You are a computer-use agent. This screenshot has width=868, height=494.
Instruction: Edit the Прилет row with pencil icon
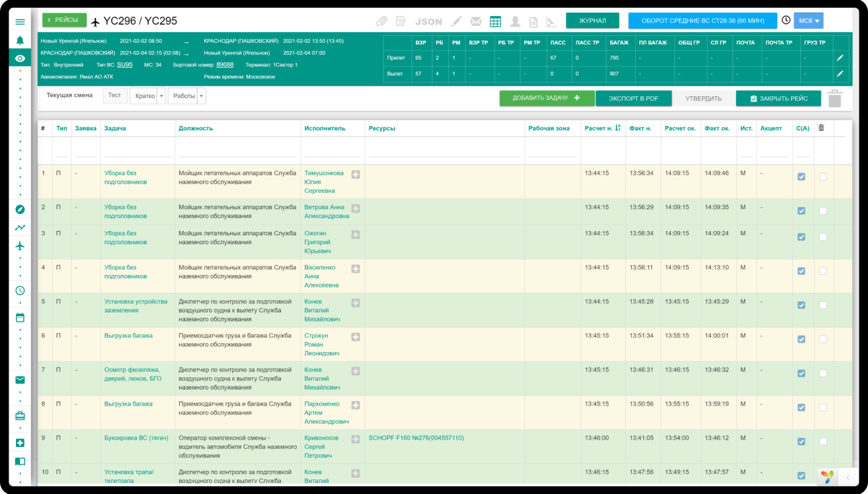[x=839, y=58]
